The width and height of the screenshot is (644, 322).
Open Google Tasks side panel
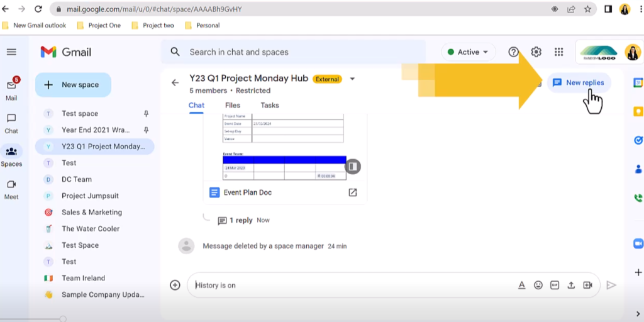click(638, 140)
